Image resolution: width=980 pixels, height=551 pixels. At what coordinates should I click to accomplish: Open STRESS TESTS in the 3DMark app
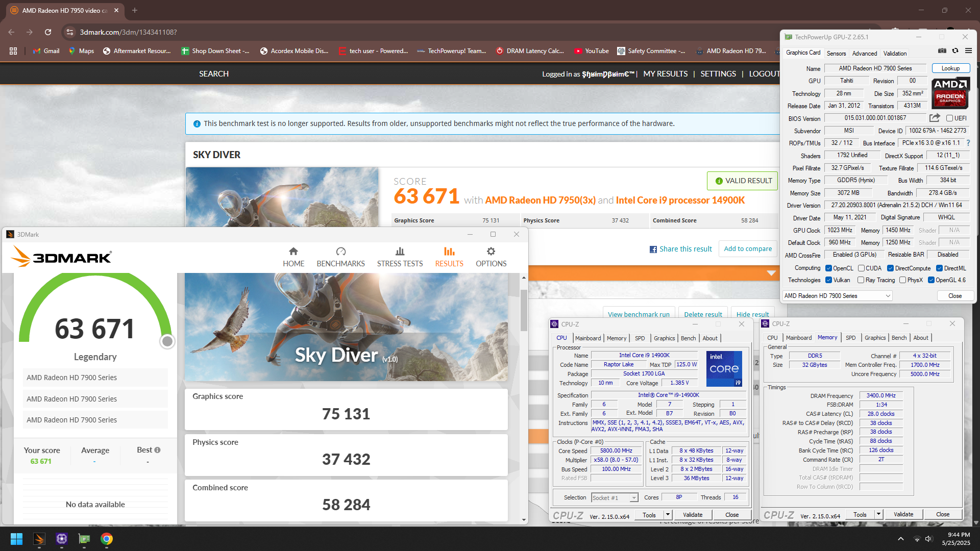point(400,257)
